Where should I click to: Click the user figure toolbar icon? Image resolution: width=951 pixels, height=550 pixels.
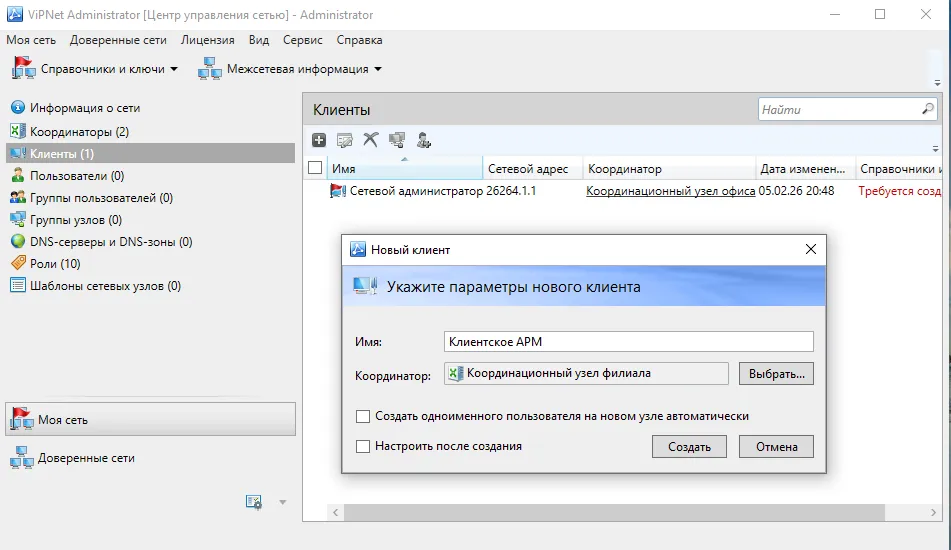(423, 140)
